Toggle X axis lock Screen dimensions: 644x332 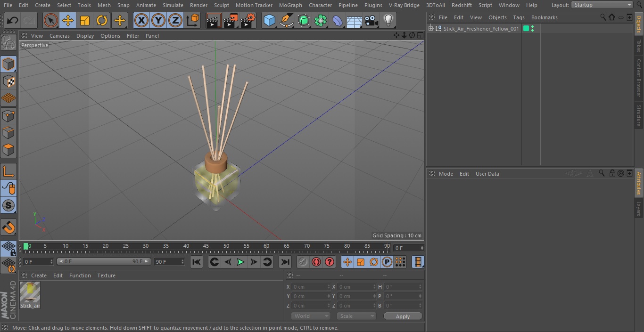(141, 20)
